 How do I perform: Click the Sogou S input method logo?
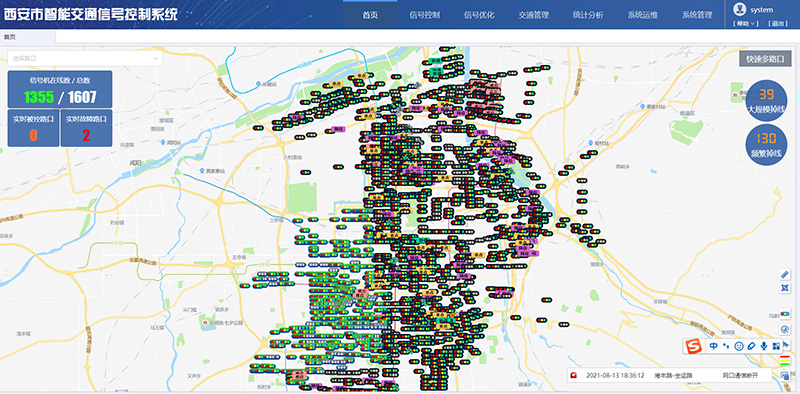click(693, 346)
